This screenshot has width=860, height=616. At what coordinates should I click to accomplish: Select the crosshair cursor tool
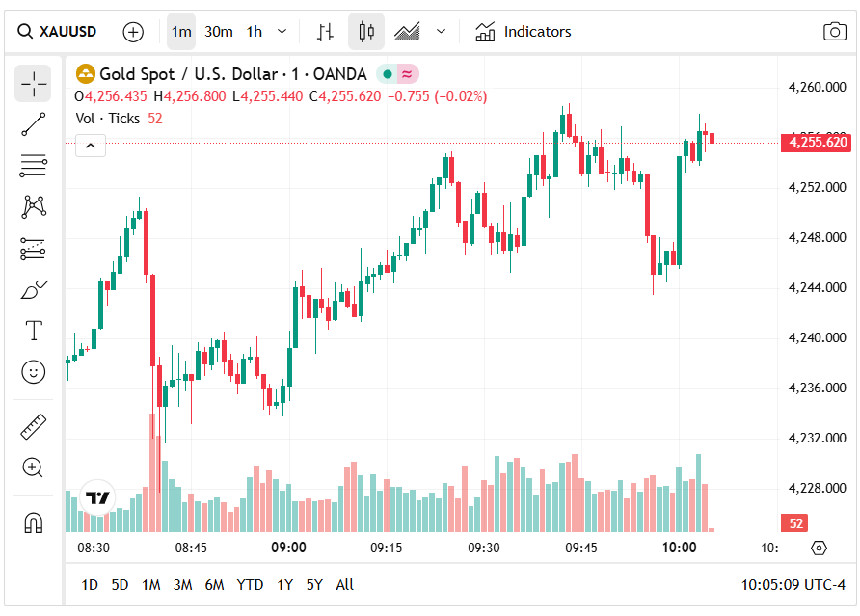[33, 84]
